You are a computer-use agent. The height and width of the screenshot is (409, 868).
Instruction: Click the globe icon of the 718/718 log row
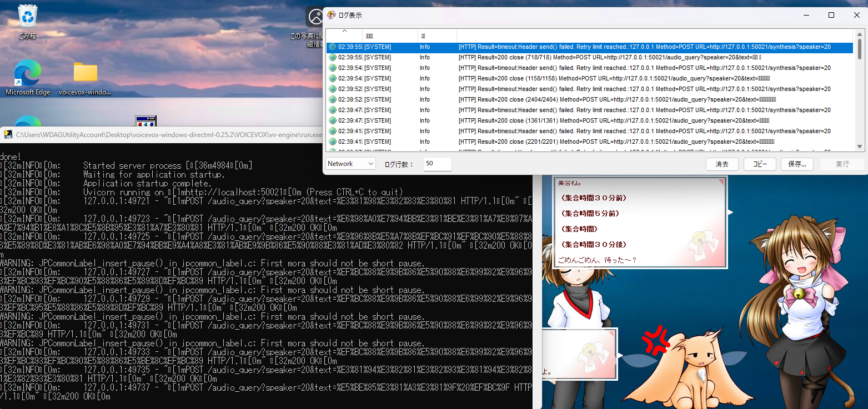333,58
